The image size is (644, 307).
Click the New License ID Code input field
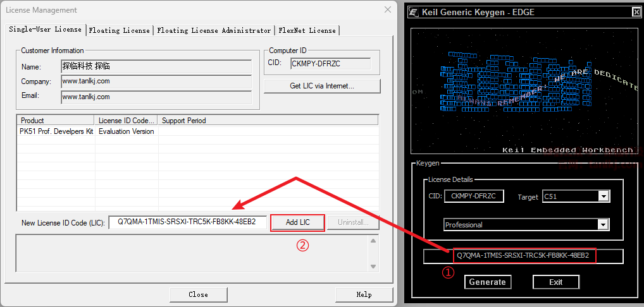point(187,222)
